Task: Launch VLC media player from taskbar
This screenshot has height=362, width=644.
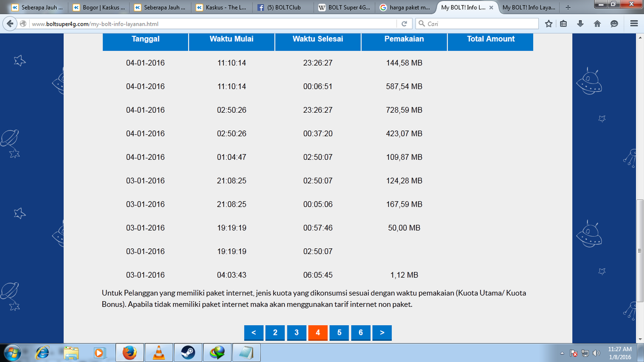Action: click(x=159, y=352)
